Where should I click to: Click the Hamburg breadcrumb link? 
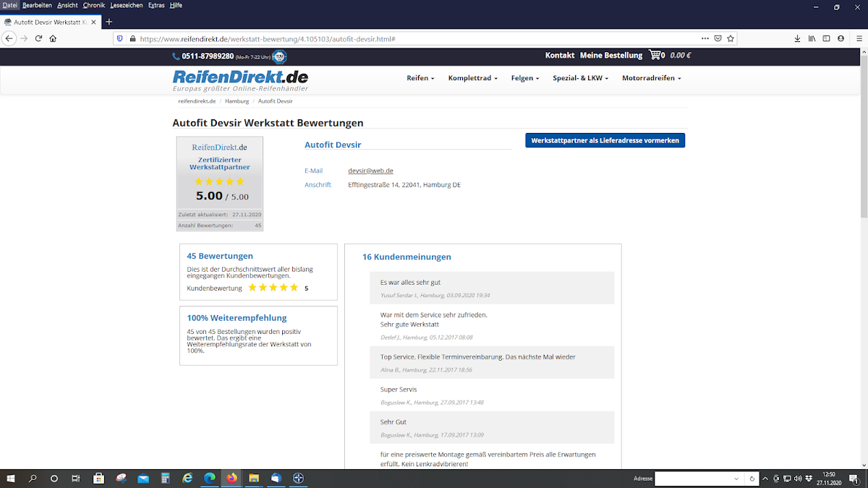coord(237,101)
